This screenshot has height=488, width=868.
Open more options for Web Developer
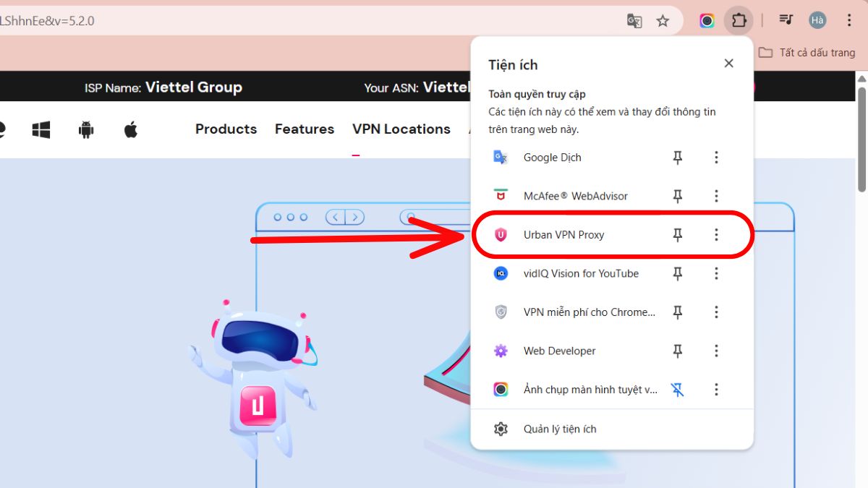716,351
